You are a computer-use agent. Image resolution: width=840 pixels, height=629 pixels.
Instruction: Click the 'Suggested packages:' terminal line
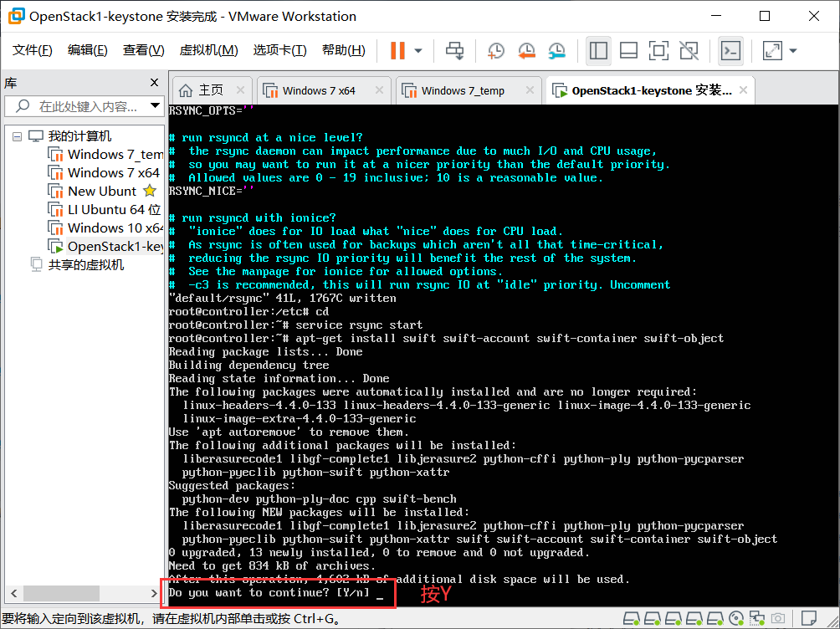point(232,485)
